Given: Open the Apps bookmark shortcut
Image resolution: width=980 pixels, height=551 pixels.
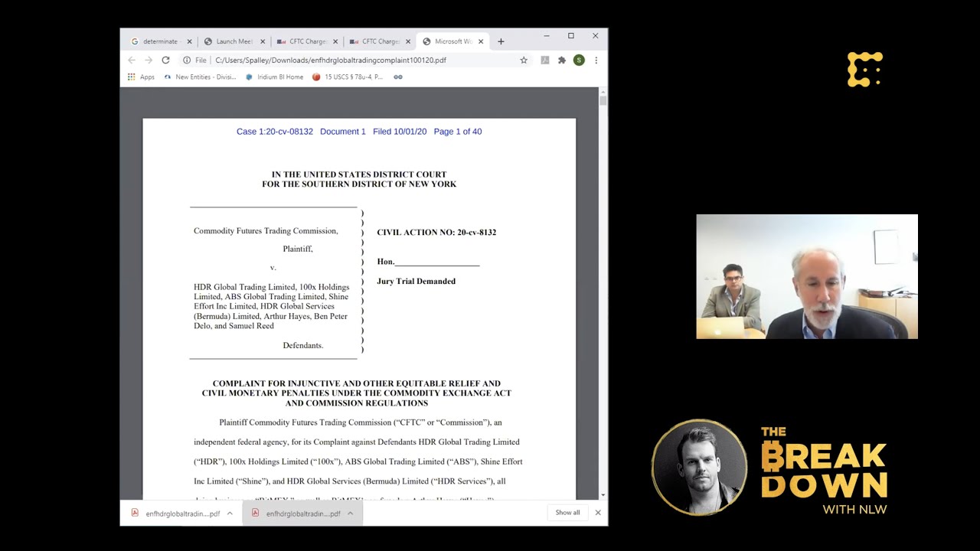Looking at the screenshot, I should coord(141,77).
